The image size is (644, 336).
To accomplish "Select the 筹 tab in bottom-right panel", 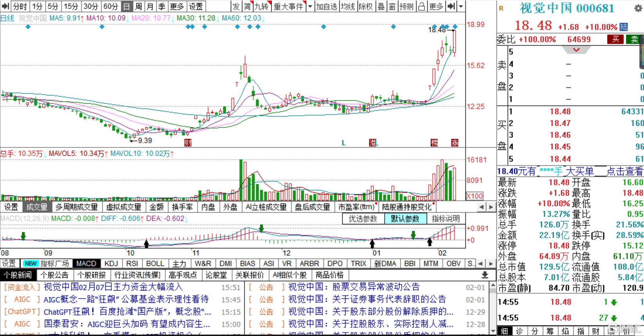I will [550, 331].
